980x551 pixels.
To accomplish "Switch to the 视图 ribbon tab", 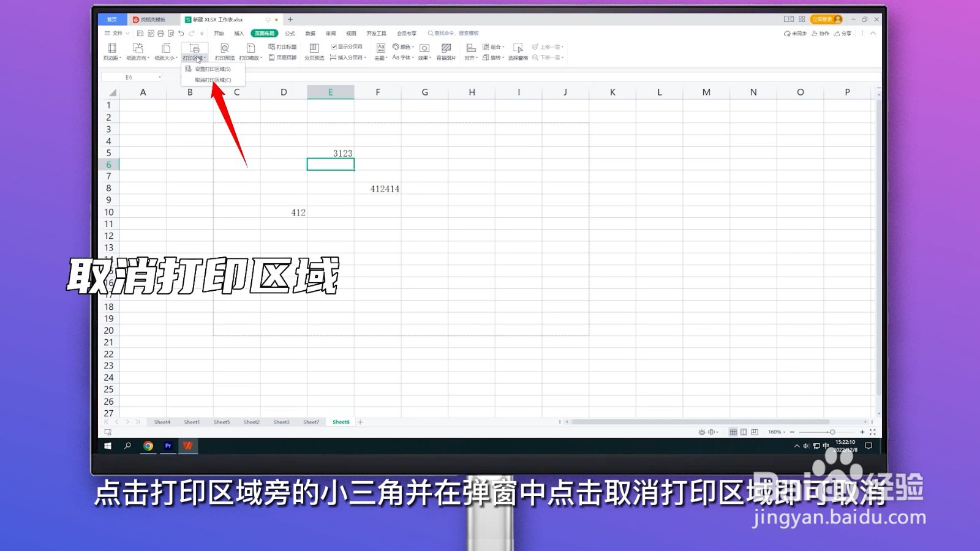I will coord(351,33).
